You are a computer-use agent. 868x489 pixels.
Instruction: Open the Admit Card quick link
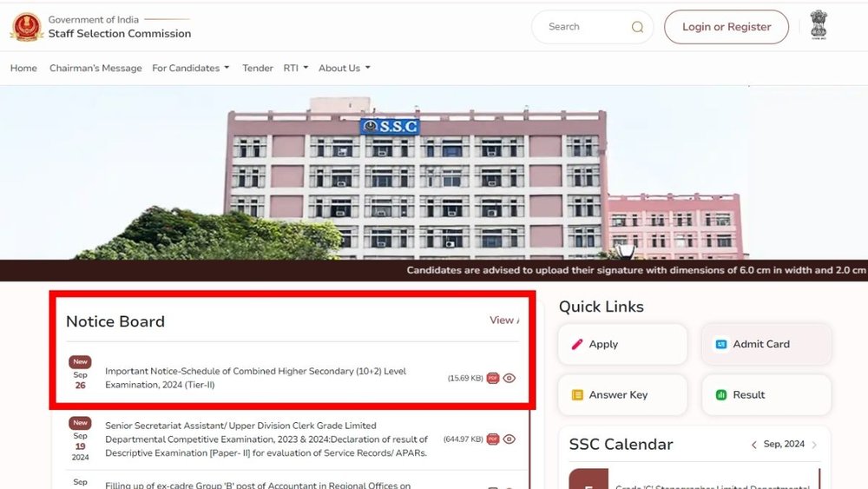point(766,344)
